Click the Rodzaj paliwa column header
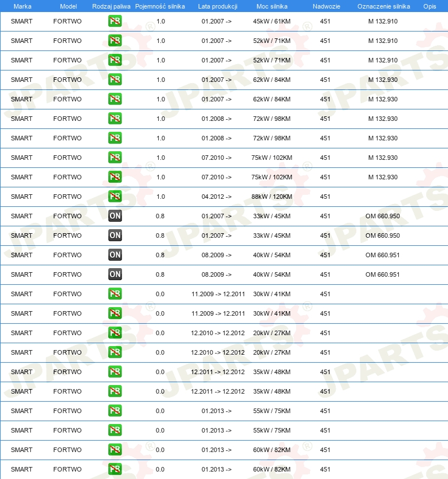Viewport: 448px width, 479px height. 111,6
